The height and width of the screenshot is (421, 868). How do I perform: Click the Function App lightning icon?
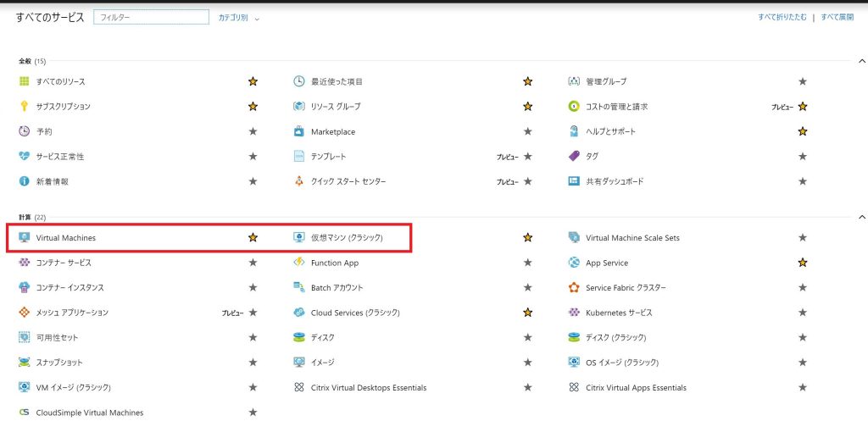click(x=299, y=263)
